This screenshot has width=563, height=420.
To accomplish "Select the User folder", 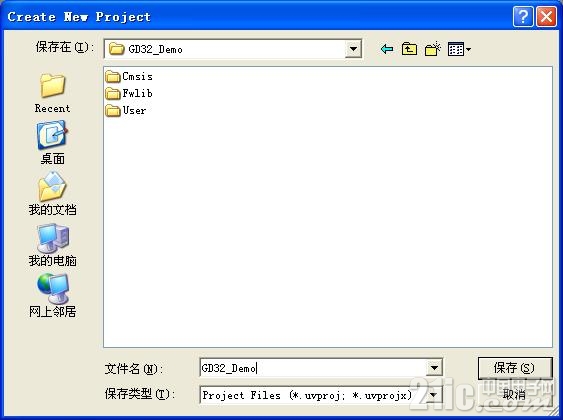I will (x=126, y=110).
